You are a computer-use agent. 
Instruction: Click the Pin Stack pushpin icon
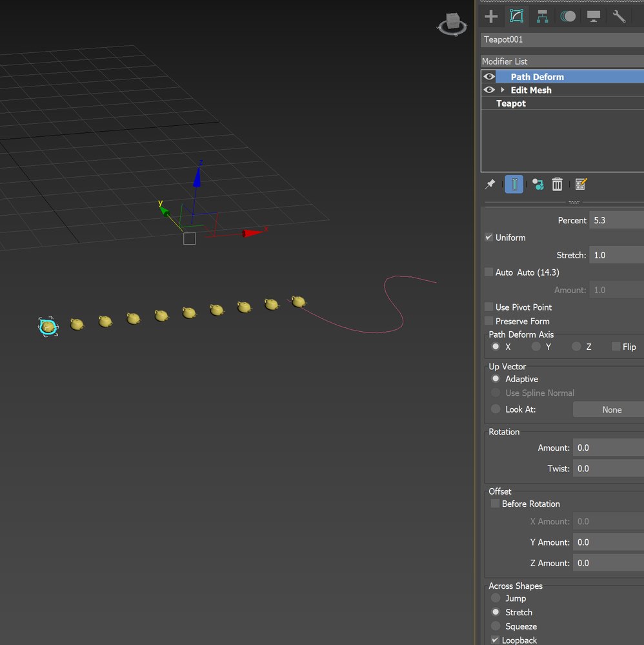(x=490, y=184)
